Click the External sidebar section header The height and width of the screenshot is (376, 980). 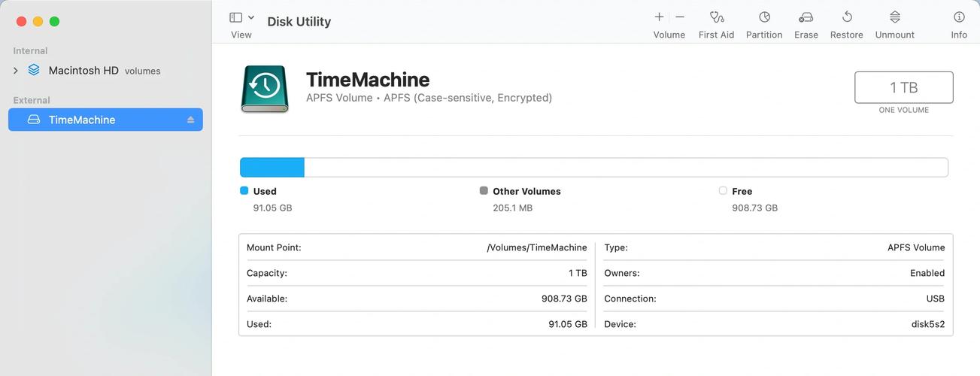coord(32,100)
